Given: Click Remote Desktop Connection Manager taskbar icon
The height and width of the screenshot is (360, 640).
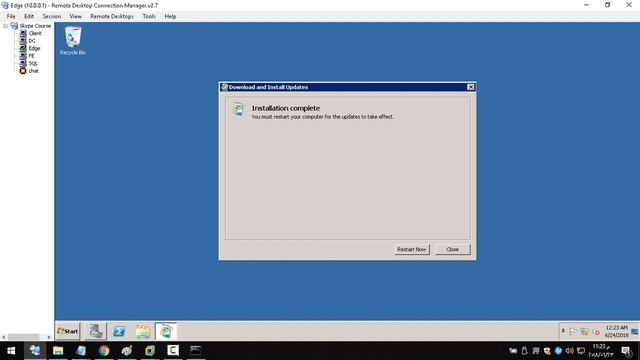Looking at the screenshot, I should point(35,351).
